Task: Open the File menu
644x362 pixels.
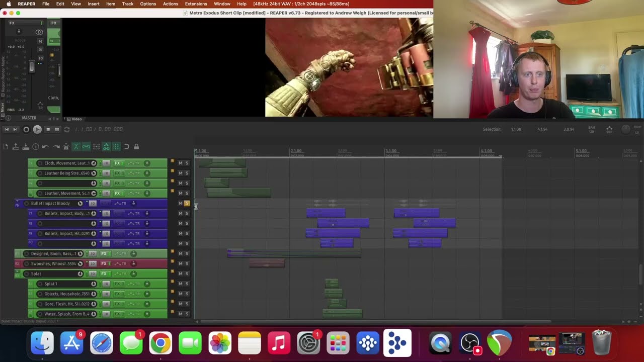Action: (46, 4)
